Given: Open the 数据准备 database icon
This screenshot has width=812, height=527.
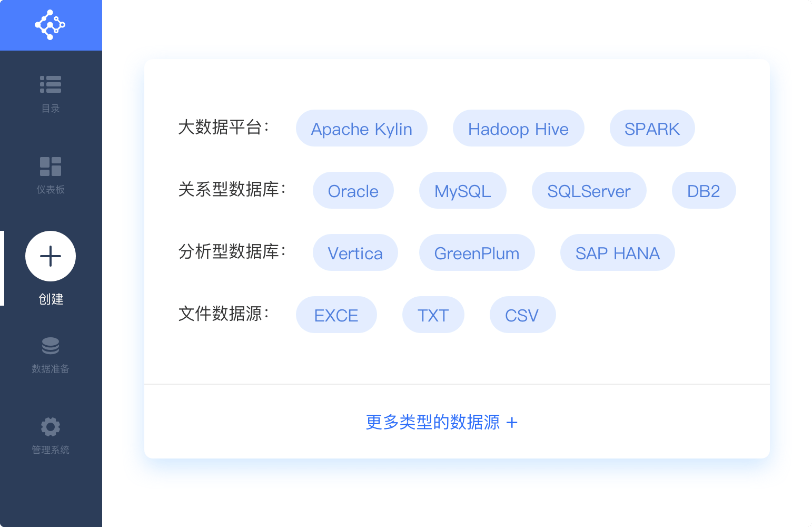Looking at the screenshot, I should click(x=51, y=346).
